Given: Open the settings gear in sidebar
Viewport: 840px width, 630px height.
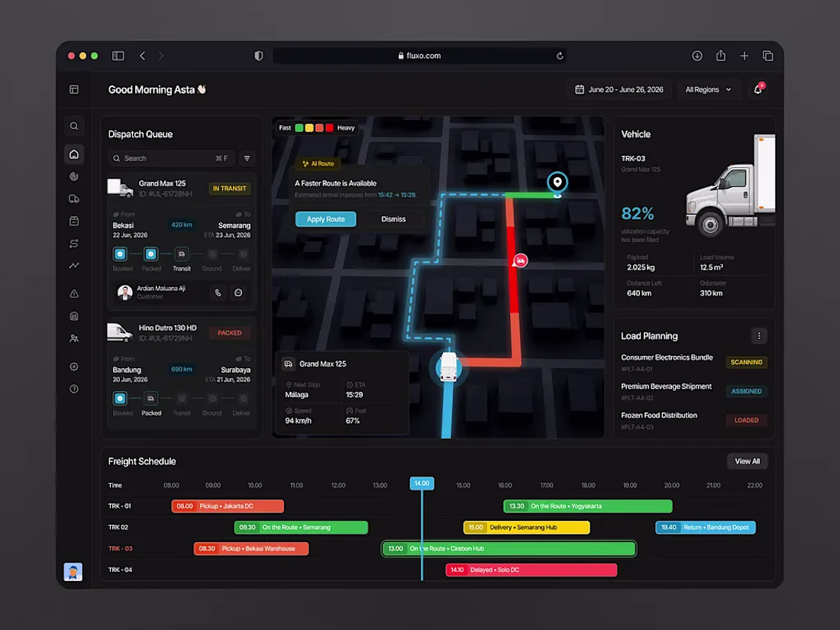Looking at the screenshot, I should [74, 367].
